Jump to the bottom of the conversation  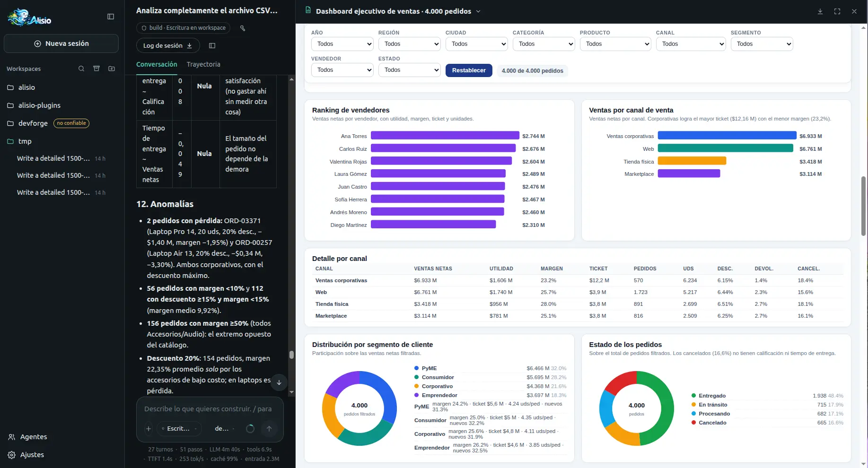coord(279,382)
